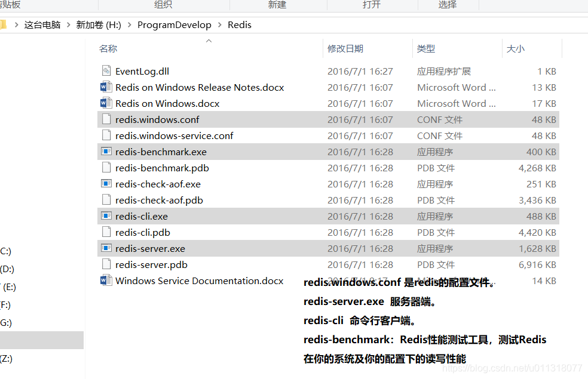Click the 1,628 KB size of redis-server.exe
Image resolution: width=588 pixels, height=379 pixels.
coord(537,248)
